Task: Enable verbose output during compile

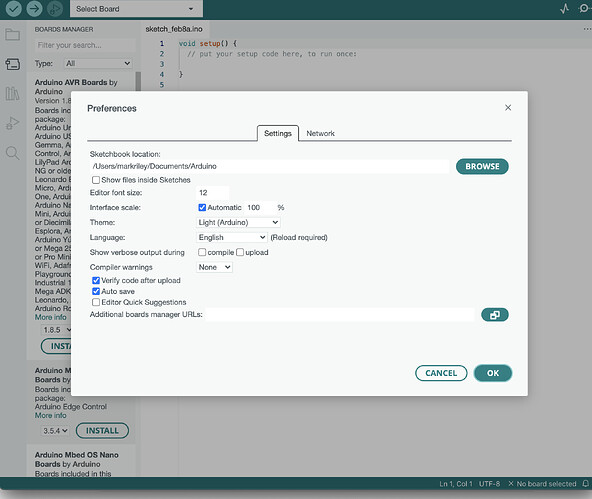Action: tap(202, 252)
